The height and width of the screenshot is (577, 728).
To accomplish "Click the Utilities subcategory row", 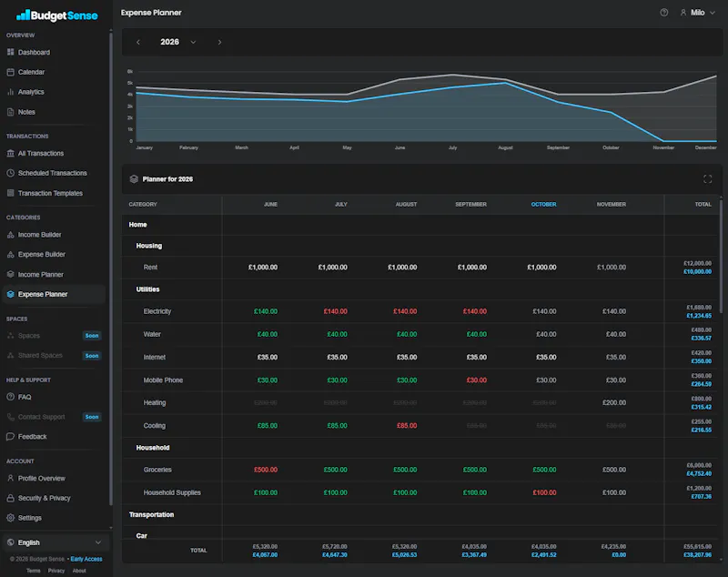I will (x=420, y=289).
